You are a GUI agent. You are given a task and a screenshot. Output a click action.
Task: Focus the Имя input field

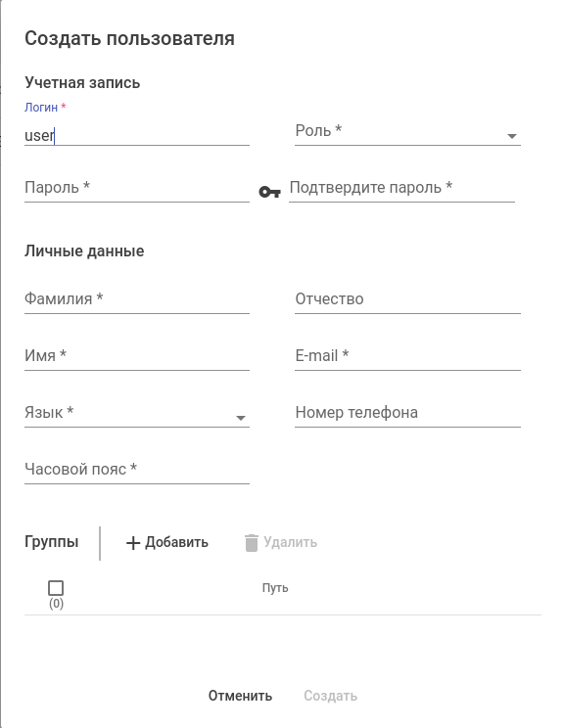pos(136,356)
